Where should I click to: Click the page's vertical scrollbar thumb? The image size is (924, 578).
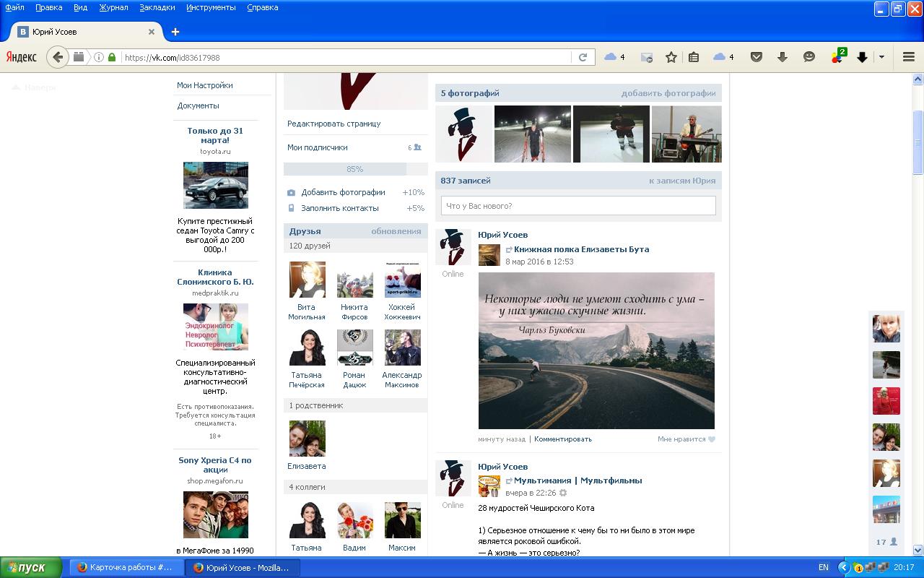[918, 142]
